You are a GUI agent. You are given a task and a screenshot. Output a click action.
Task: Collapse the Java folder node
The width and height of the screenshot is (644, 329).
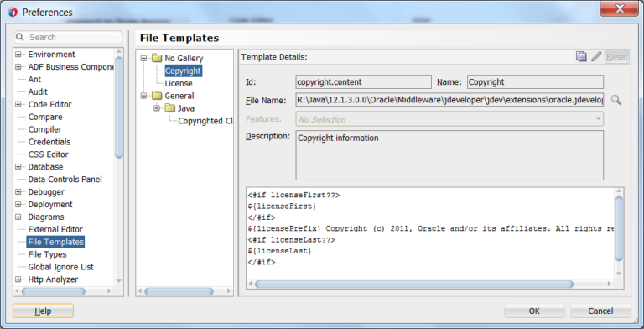[x=157, y=108]
